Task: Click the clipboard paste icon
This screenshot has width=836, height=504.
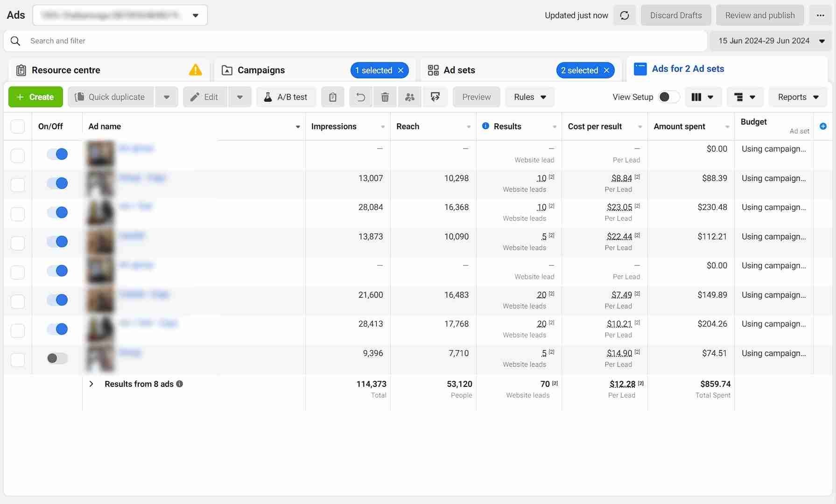Action: [332, 97]
